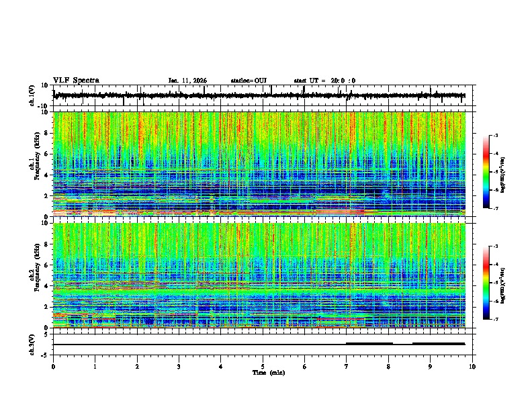This screenshot has height=411, width=532.
Task: Click time axis tick label "7"
Action: (347, 367)
